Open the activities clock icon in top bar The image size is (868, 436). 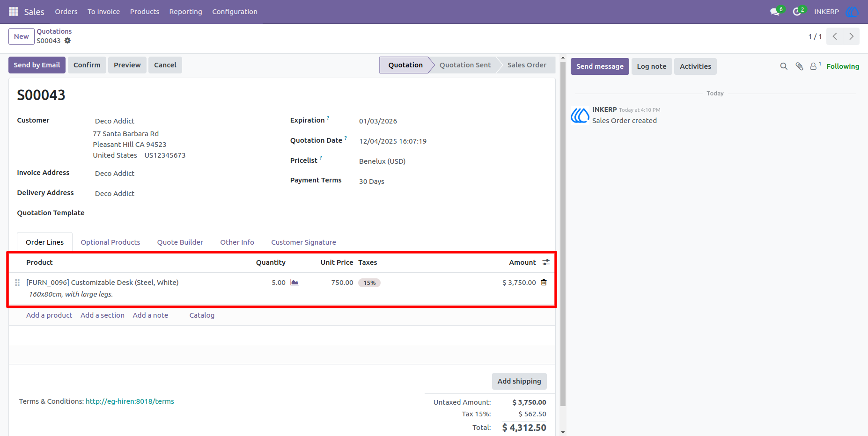(797, 12)
